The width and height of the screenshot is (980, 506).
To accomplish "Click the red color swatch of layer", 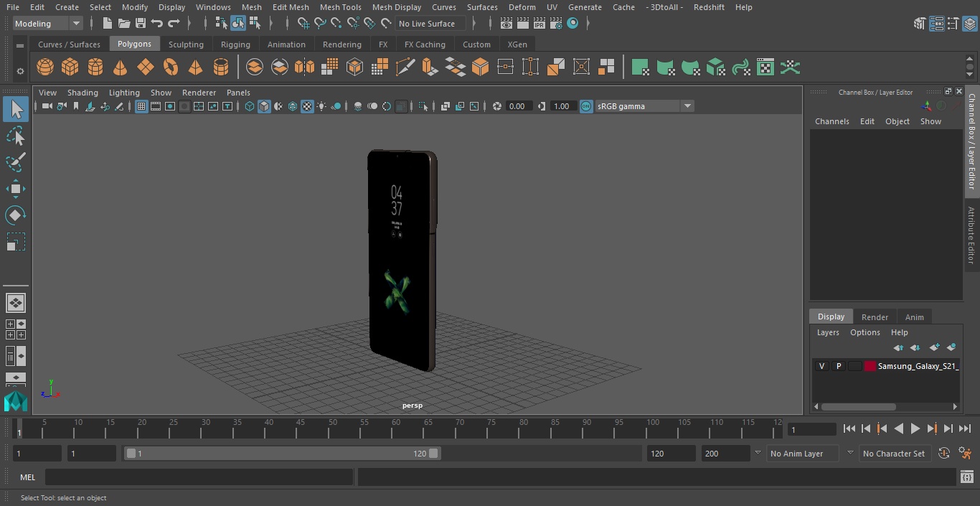I will pyautogui.click(x=870, y=366).
